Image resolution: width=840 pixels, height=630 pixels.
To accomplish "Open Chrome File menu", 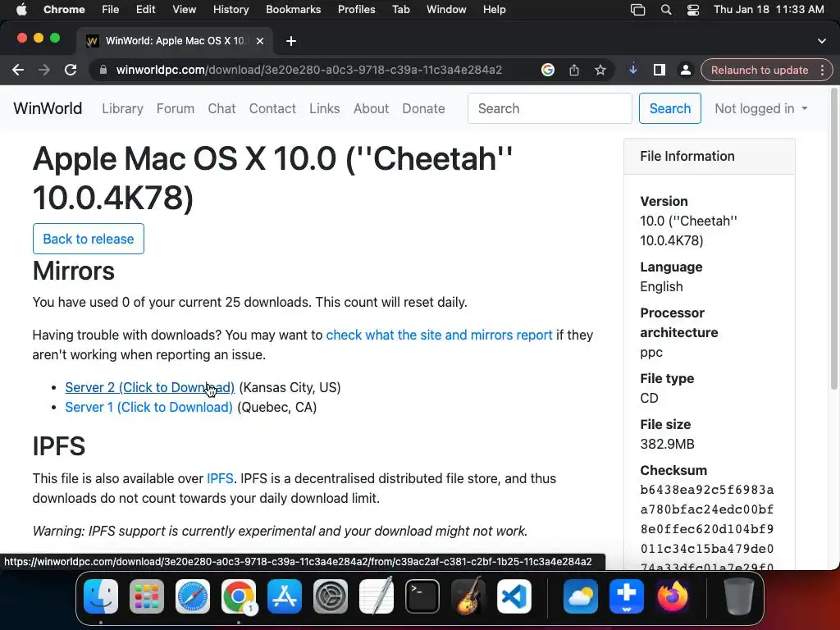I will (111, 10).
